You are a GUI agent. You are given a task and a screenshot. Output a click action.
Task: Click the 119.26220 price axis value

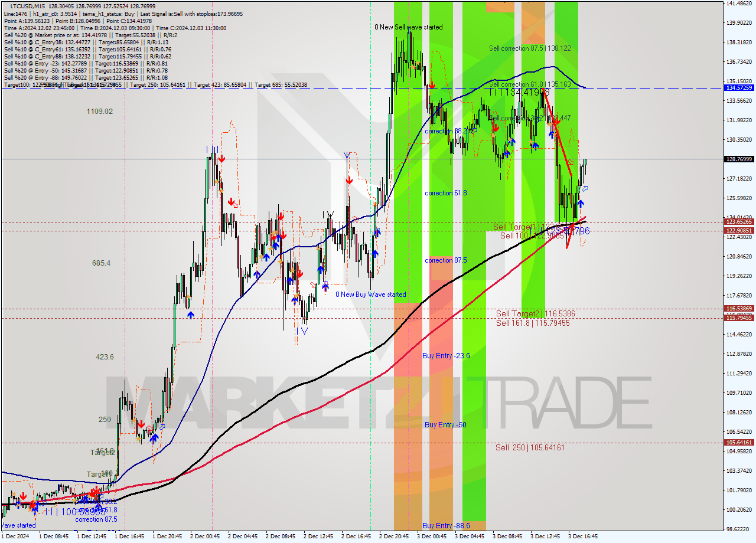pos(739,276)
